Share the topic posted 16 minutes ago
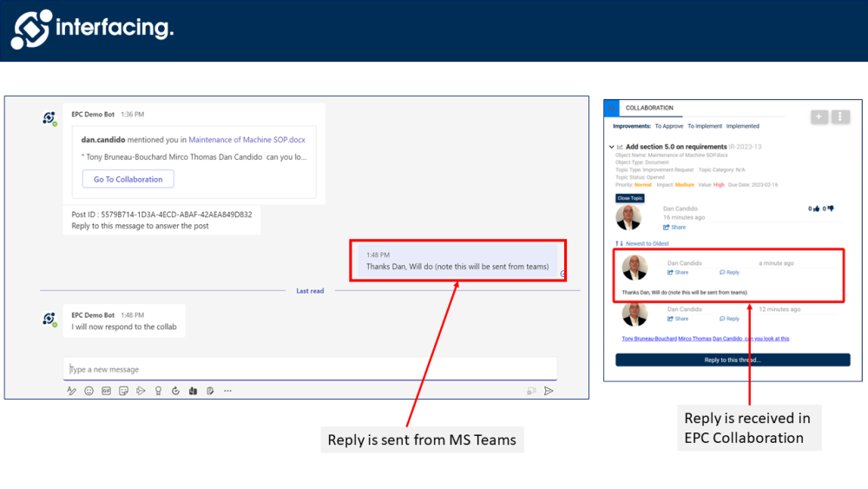The height and width of the screenshot is (489, 868). (x=674, y=228)
